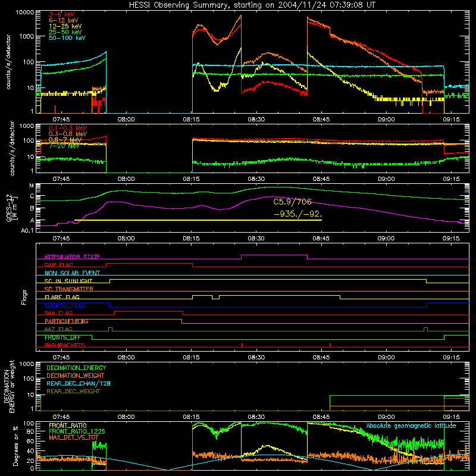The height and width of the screenshot is (476, 476).
Task: Select the blue ECLIPSE_FLAG label
Action: pos(65,305)
